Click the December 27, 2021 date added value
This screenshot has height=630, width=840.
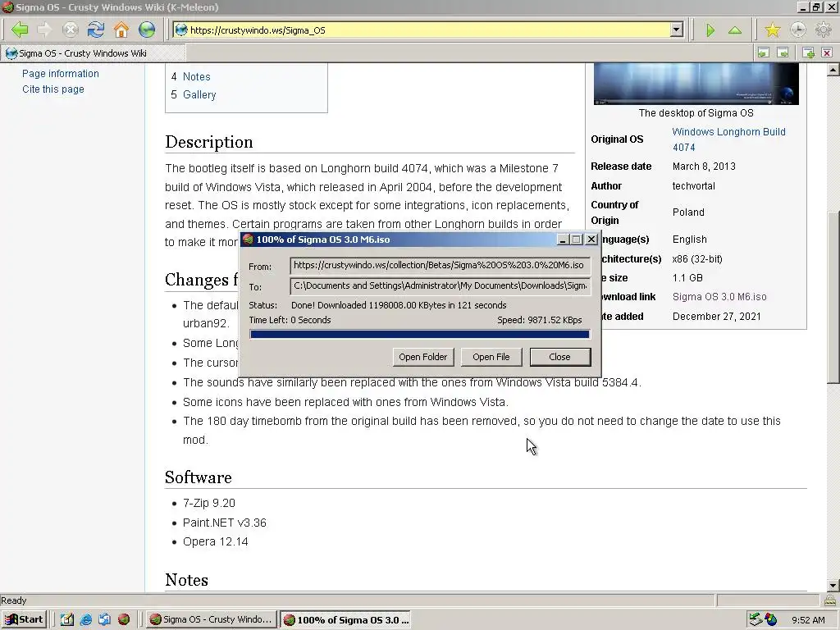pyautogui.click(x=717, y=316)
